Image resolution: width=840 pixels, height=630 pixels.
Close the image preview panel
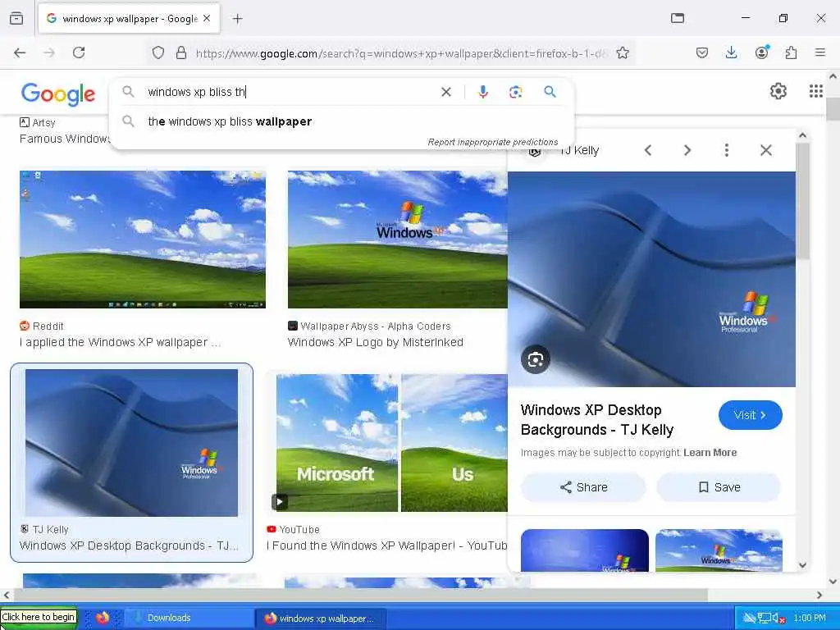tap(766, 151)
